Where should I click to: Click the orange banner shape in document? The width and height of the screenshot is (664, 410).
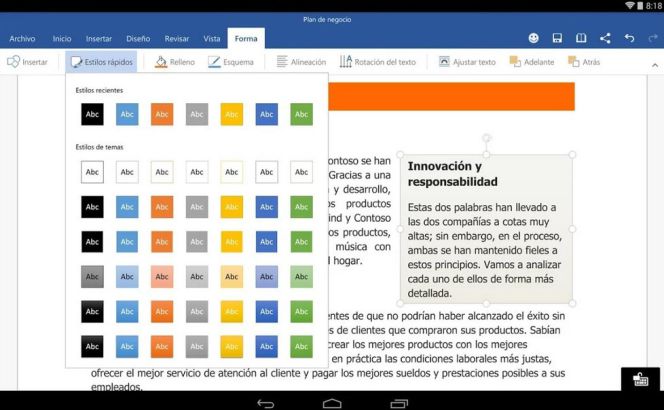[x=451, y=97]
